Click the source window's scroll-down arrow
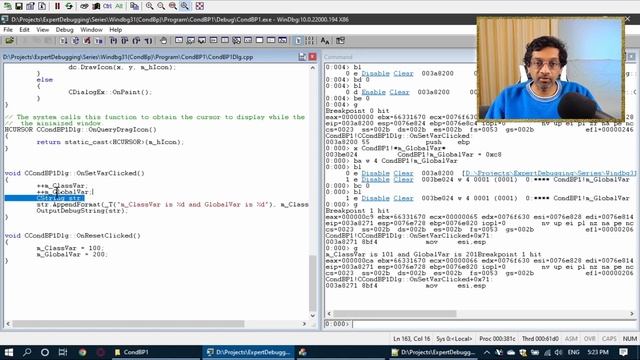This screenshot has width=640, height=360. pos(313,316)
